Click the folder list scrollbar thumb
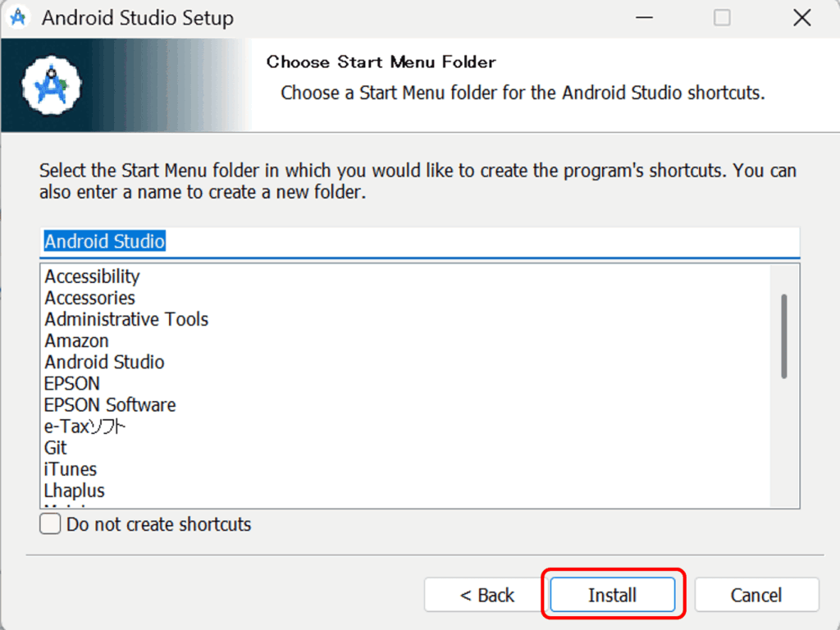This screenshot has width=840, height=630. 783,336
